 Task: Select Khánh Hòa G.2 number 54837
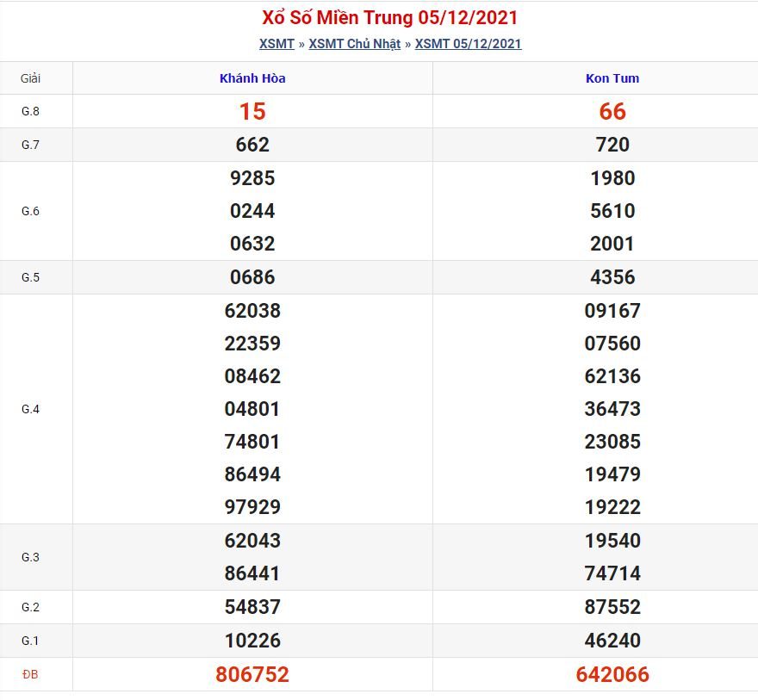(x=252, y=606)
